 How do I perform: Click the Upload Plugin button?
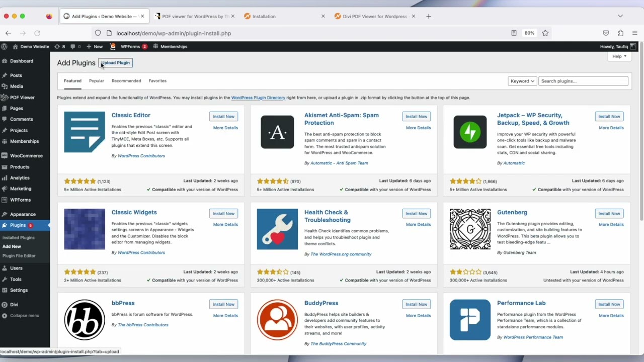point(115,63)
